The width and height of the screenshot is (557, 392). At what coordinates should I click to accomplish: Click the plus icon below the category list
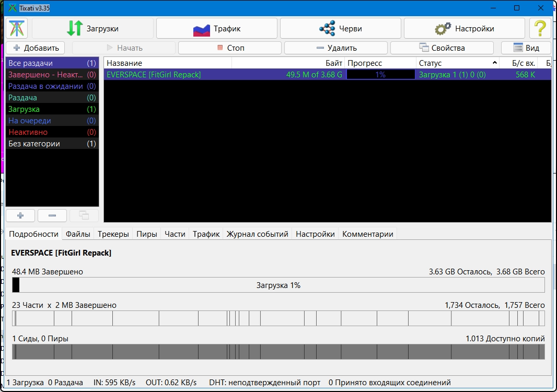(20, 215)
